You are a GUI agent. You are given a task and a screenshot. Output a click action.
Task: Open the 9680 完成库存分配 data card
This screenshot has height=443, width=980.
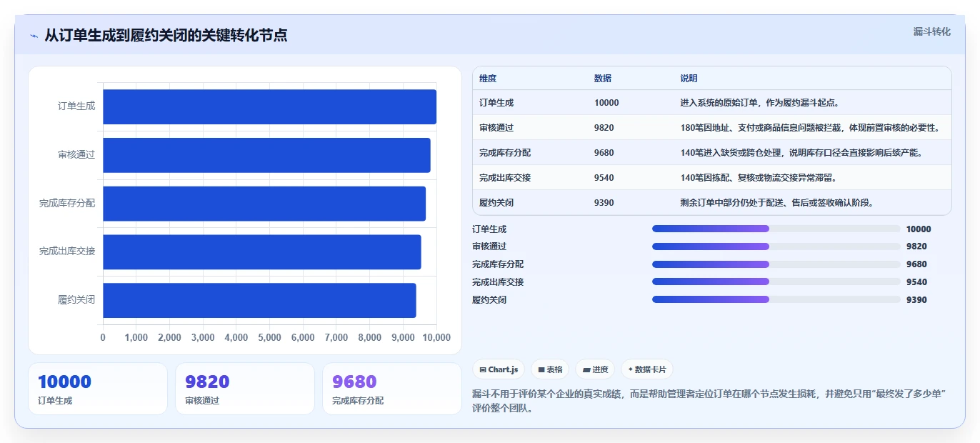pyautogui.click(x=392, y=389)
